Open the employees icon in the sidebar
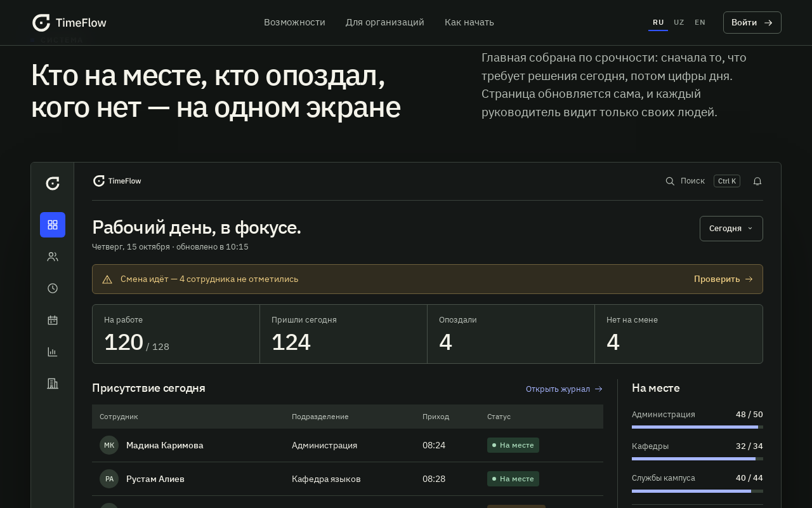812x508 pixels. pos(53,257)
